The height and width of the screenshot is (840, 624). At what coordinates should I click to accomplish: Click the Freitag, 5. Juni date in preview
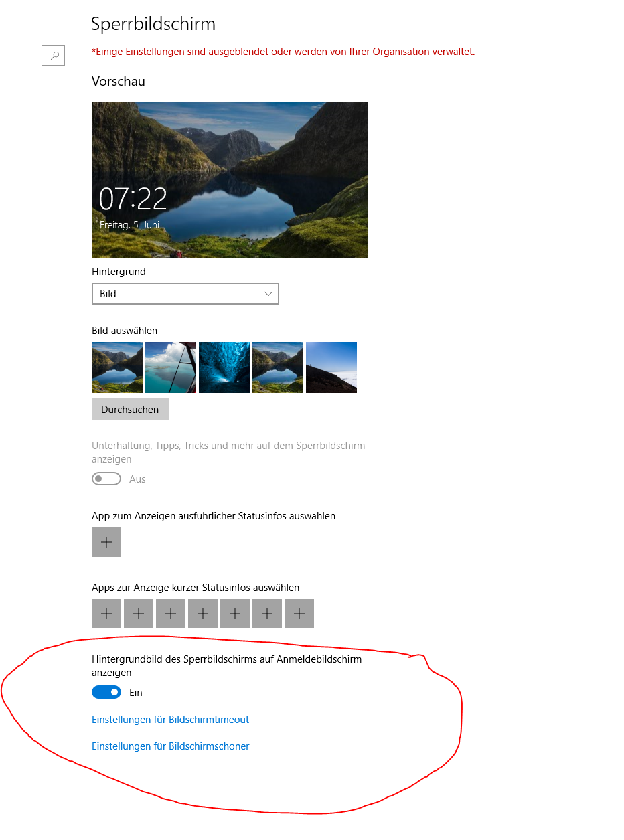(x=129, y=225)
